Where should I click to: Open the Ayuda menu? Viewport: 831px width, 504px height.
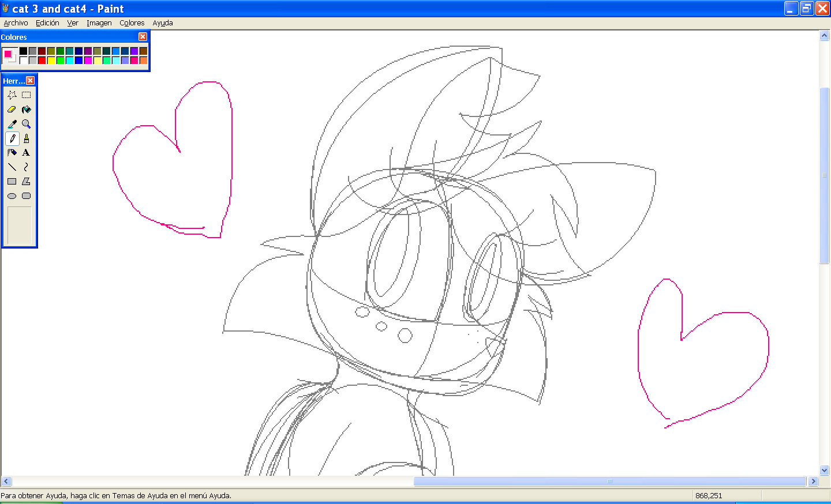click(163, 23)
